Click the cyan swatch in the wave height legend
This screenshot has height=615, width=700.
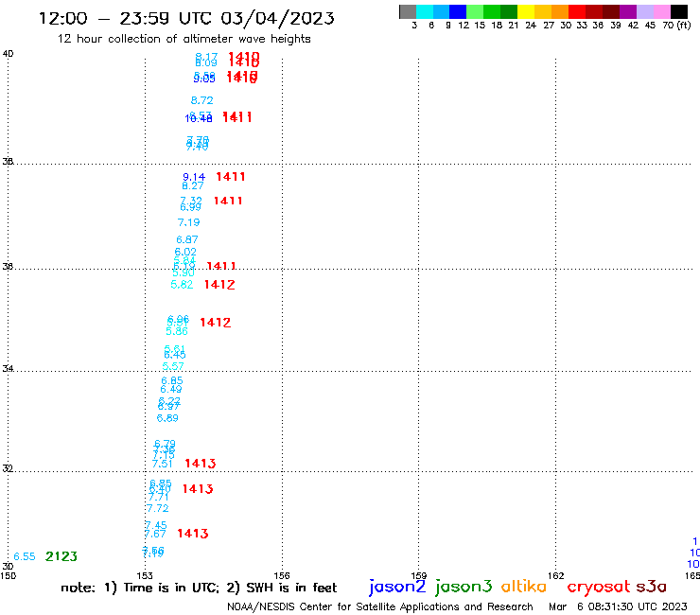[x=425, y=11]
